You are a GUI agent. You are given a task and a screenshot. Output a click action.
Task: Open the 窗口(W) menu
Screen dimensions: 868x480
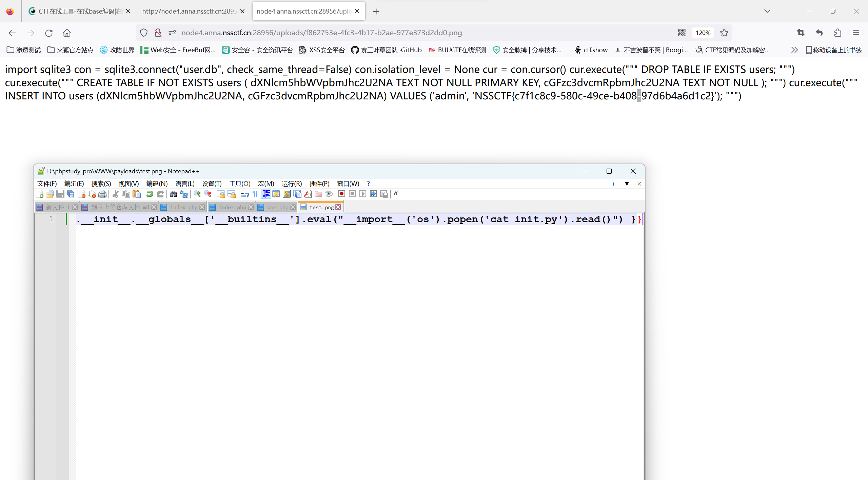coord(348,184)
